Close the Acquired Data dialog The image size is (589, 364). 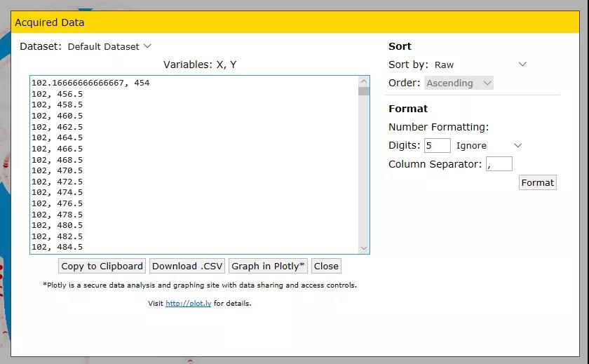tap(326, 266)
